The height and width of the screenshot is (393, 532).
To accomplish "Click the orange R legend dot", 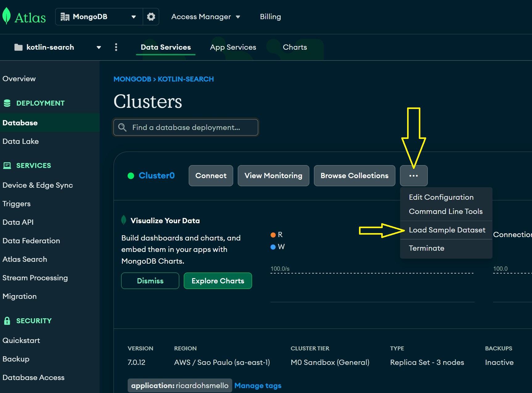I will (273, 235).
